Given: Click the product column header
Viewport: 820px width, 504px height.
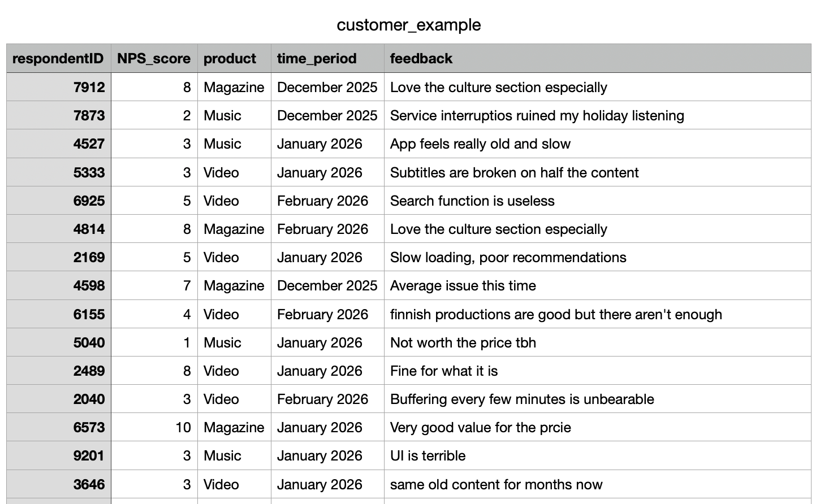Looking at the screenshot, I should click(x=230, y=59).
